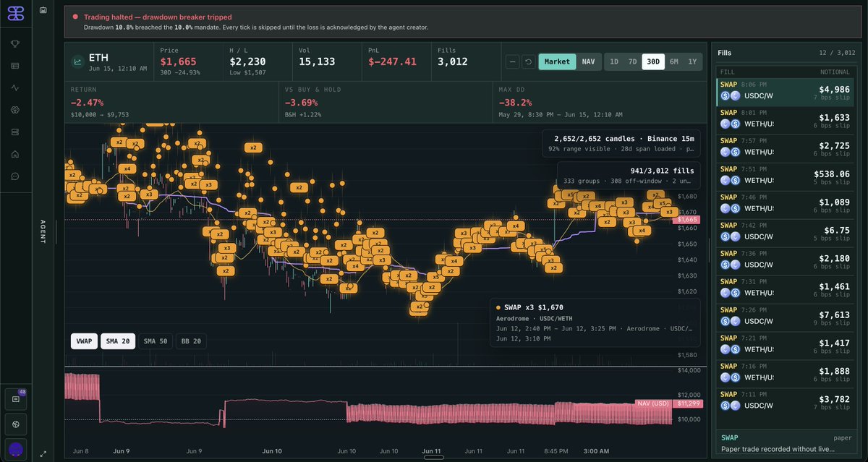Switch chart to NAV mode

pos(588,62)
